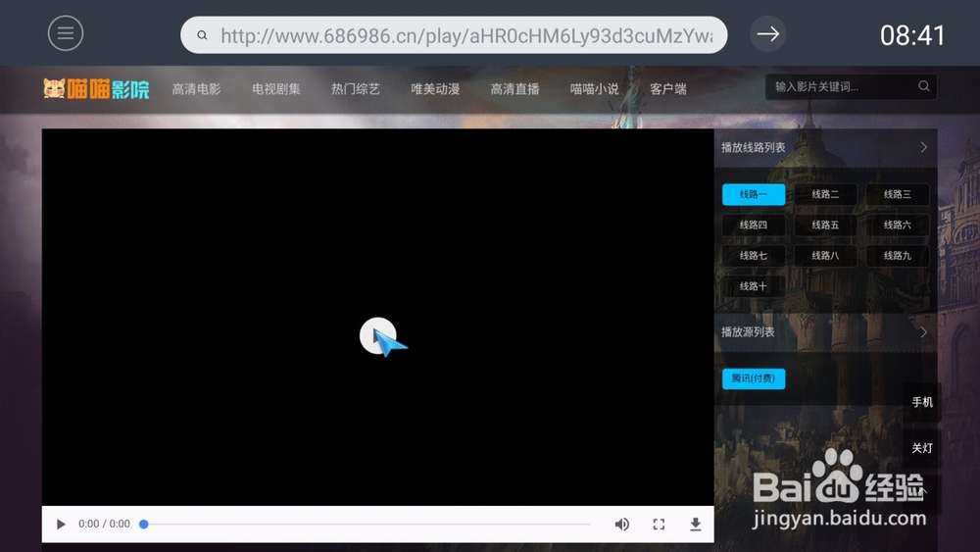Viewport: 980px width, 552px height.
Task: Click the go arrow next to the URL bar
Action: tap(767, 33)
